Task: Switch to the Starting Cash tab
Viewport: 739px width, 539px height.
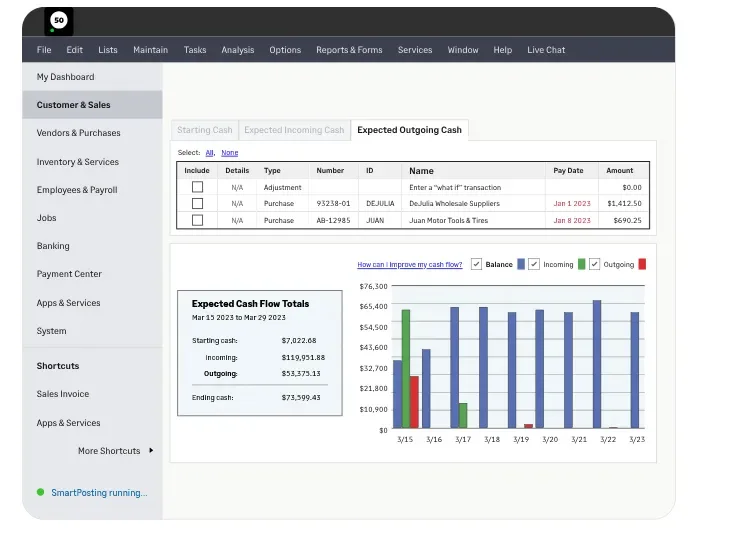Action: [x=205, y=130]
